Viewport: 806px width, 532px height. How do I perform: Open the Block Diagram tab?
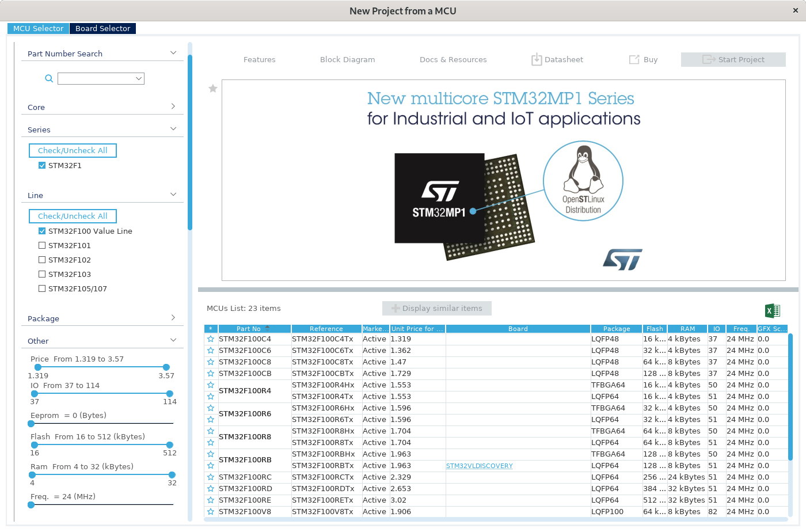[x=347, y=59]
